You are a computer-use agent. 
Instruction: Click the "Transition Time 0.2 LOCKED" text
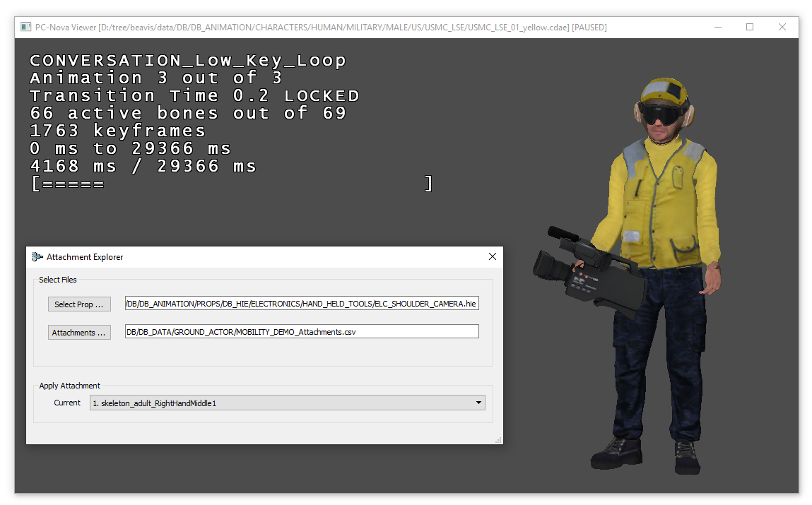[x=194, y=96]
